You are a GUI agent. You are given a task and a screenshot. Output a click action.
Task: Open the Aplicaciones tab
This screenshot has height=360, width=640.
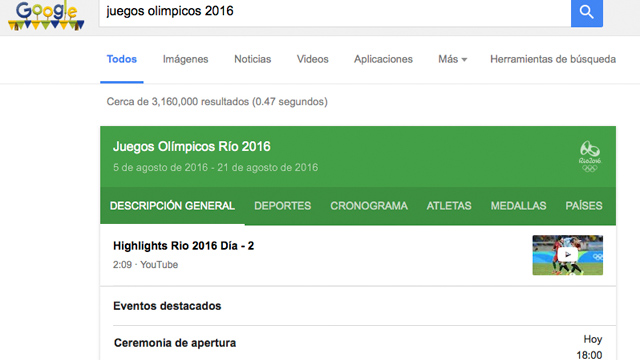coord(383,59)
